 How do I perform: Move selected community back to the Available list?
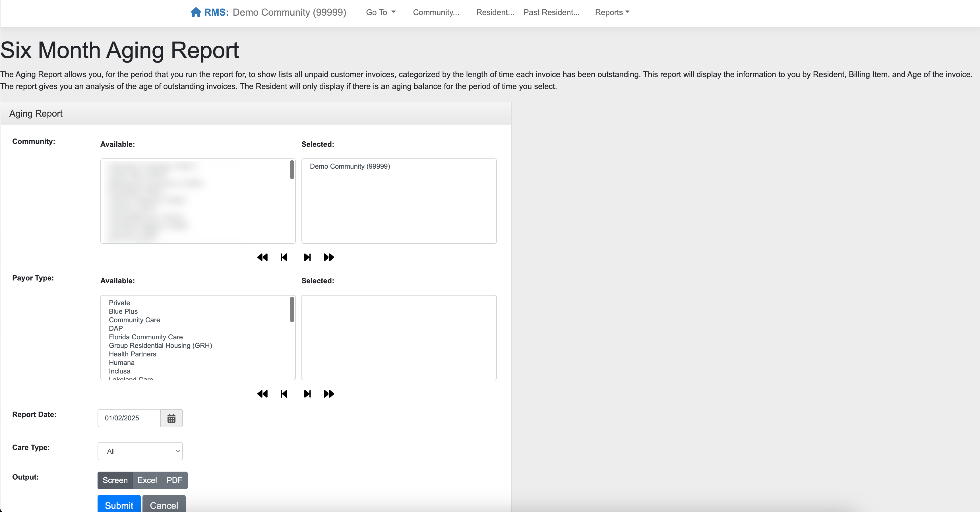pos(284,257)
